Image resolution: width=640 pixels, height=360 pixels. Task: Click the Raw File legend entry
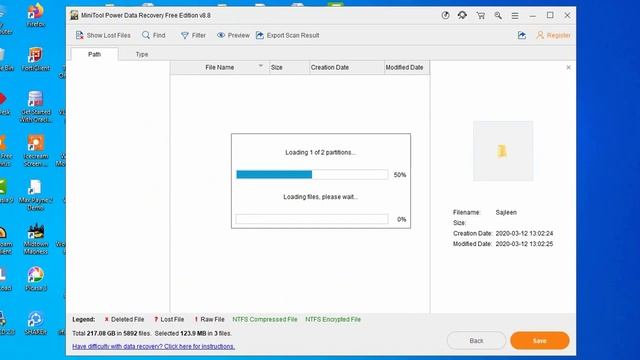click(209, 320)
